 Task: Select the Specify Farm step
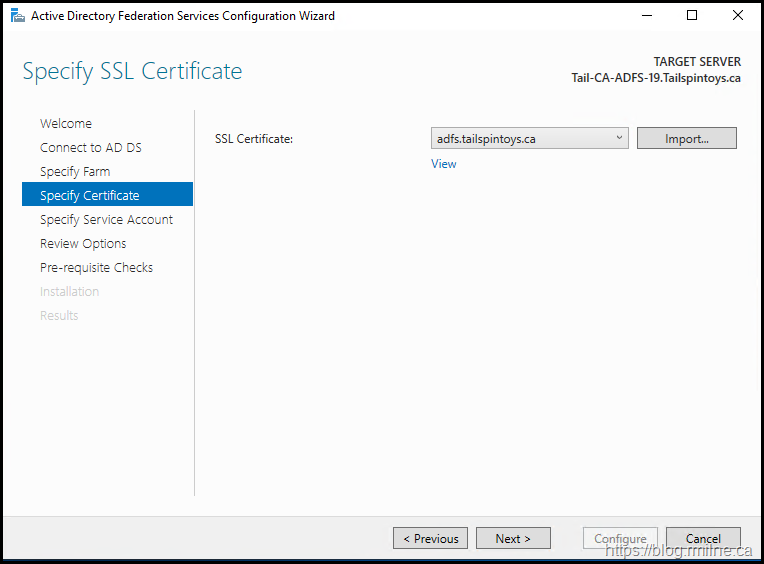(x=75, y=172)
